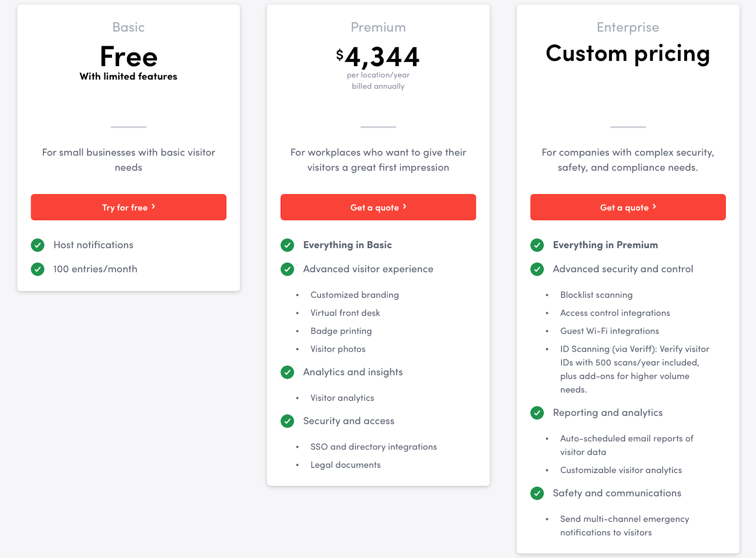This screenshot has height=558, width=756.
Task: Select the Basic plan heading
Action: (128, 27)
